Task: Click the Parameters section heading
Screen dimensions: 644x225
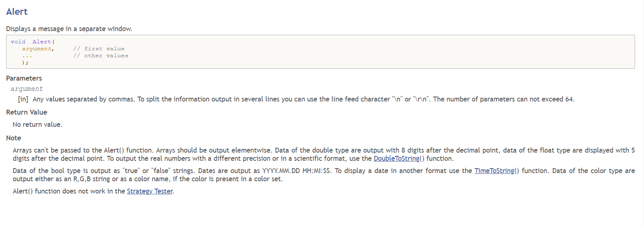Action: [x=24, y=79]
